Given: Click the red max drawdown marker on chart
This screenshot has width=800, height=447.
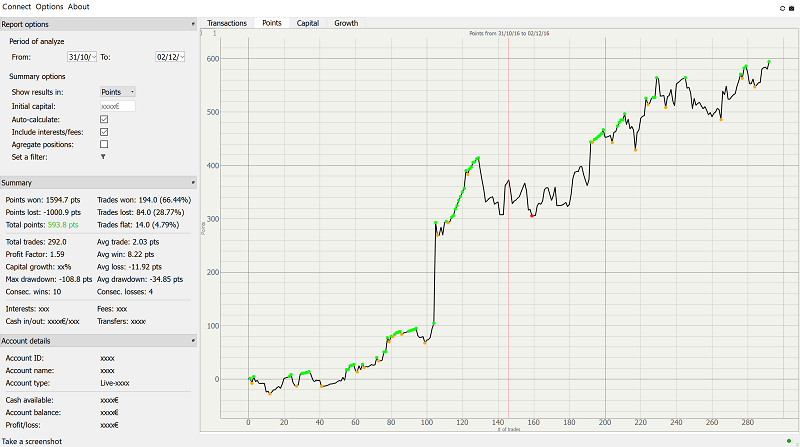Looking at the screenshot, I should point(532,216).
